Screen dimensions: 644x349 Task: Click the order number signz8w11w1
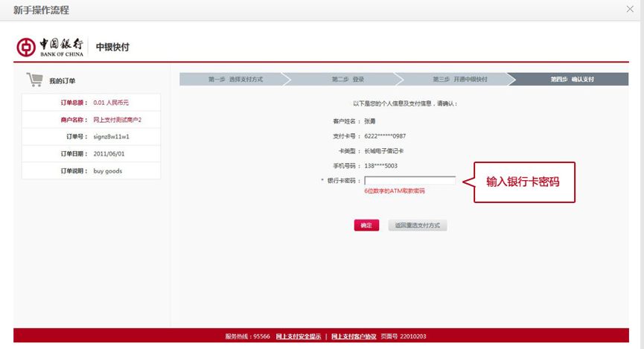pyautogui.click(x=111, y=137)
